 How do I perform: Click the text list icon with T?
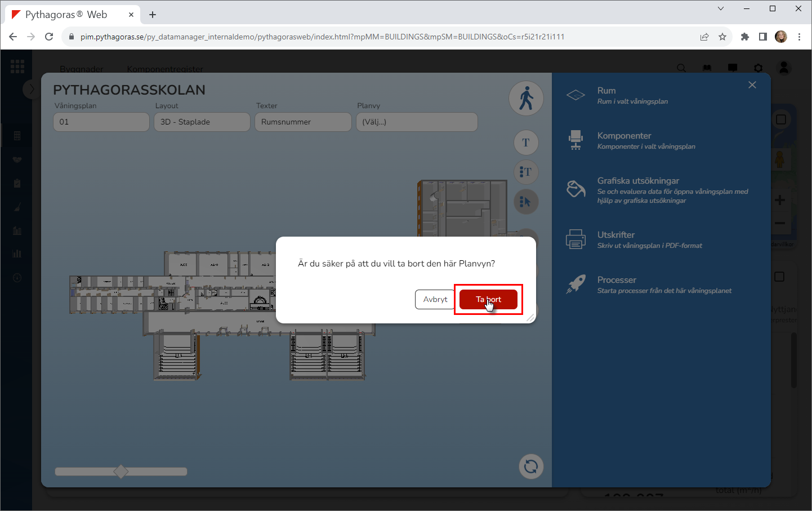point(526,172)
